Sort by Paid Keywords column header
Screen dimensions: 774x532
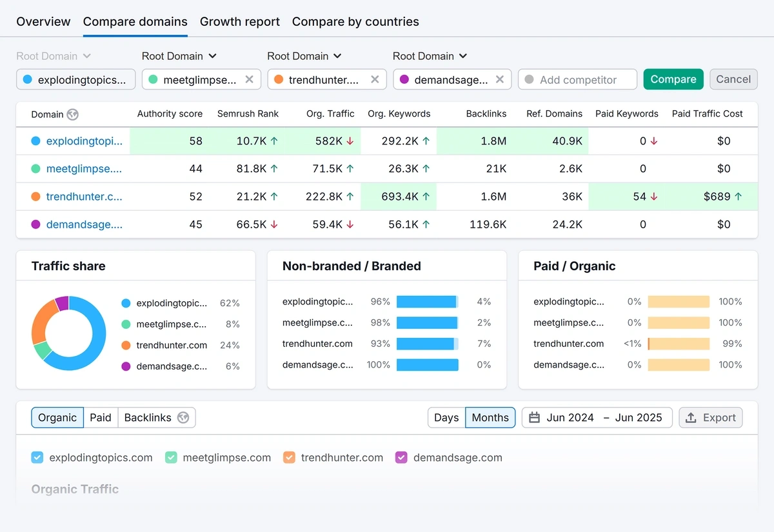tap(627, 113)
